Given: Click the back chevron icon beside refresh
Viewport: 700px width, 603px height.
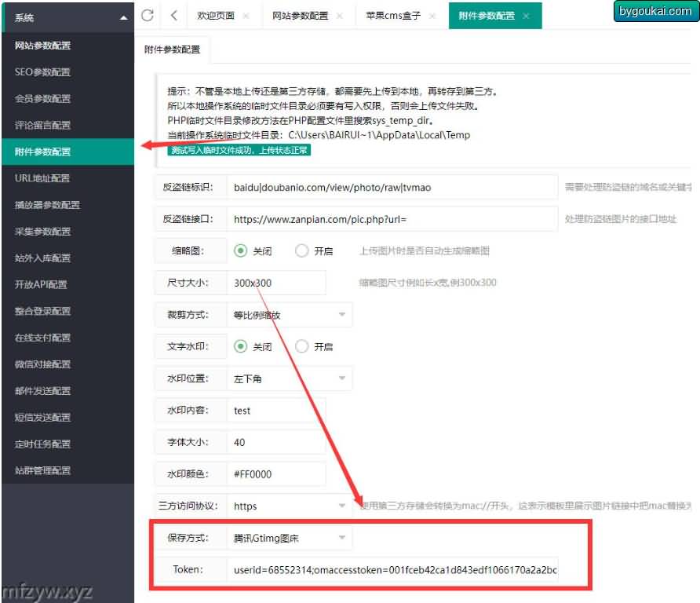Looking at the screenshot, I should point(173,16).
